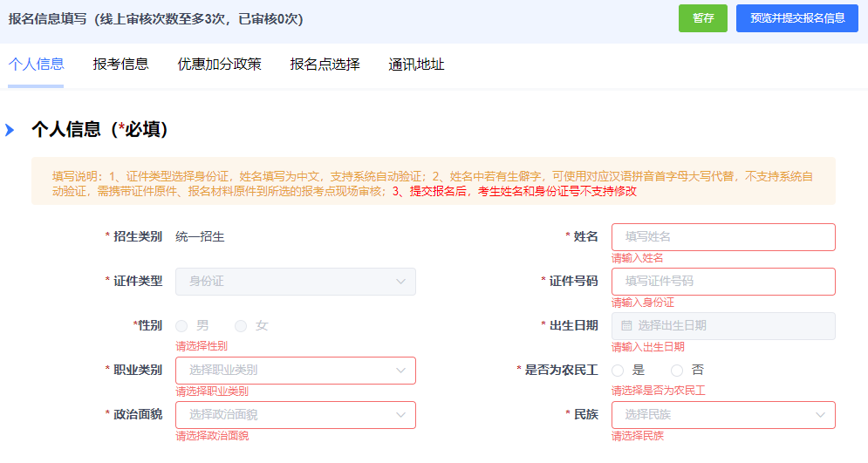Go to the 报名点选择 tab
The width and height of the screenshot is (868, 463).
click(325, 64)
